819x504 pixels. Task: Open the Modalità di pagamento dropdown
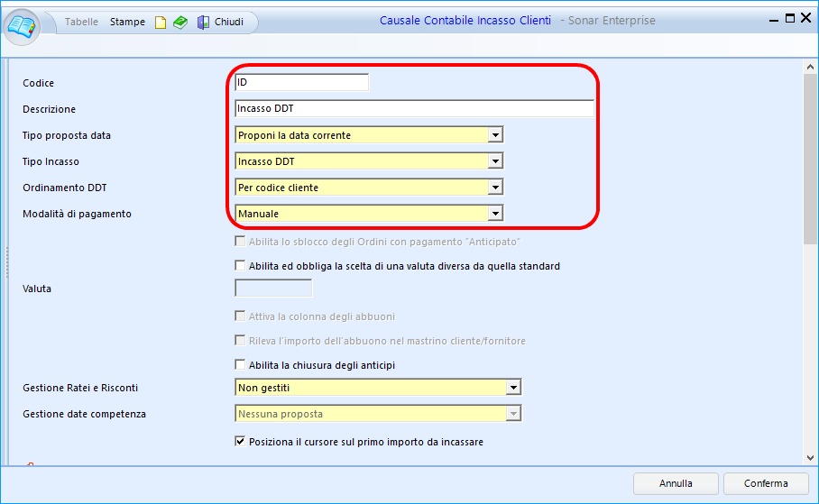(x=494, y=214)
